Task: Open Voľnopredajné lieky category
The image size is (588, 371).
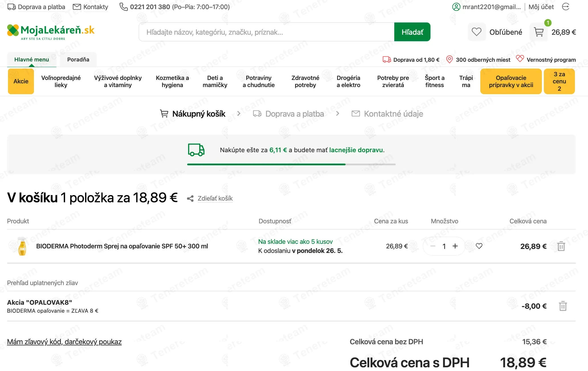Action: [61, 81]
